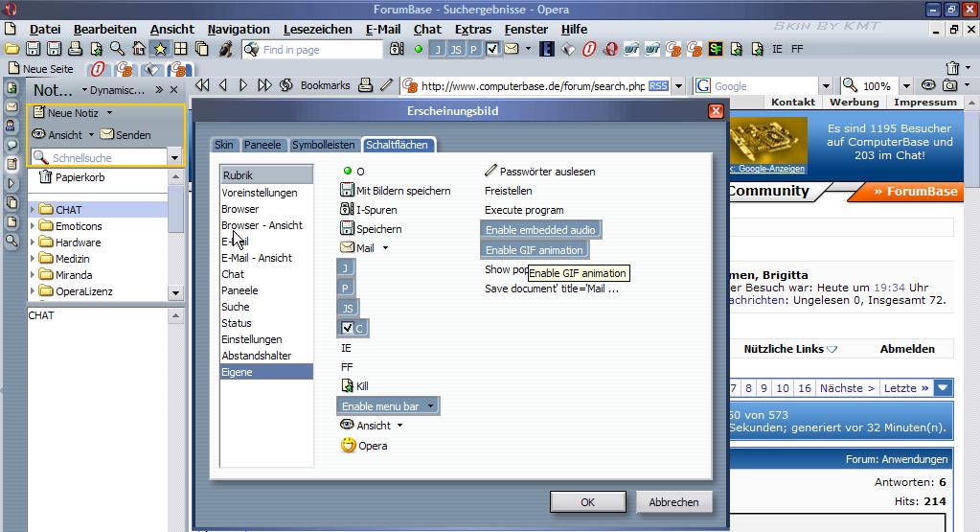Click the pencil icon beside the address bar
This screenshot has width=980, height=532.
(387, 85)
